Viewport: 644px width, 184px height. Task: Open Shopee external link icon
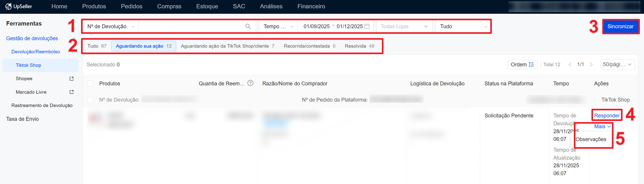coord(71,79)
